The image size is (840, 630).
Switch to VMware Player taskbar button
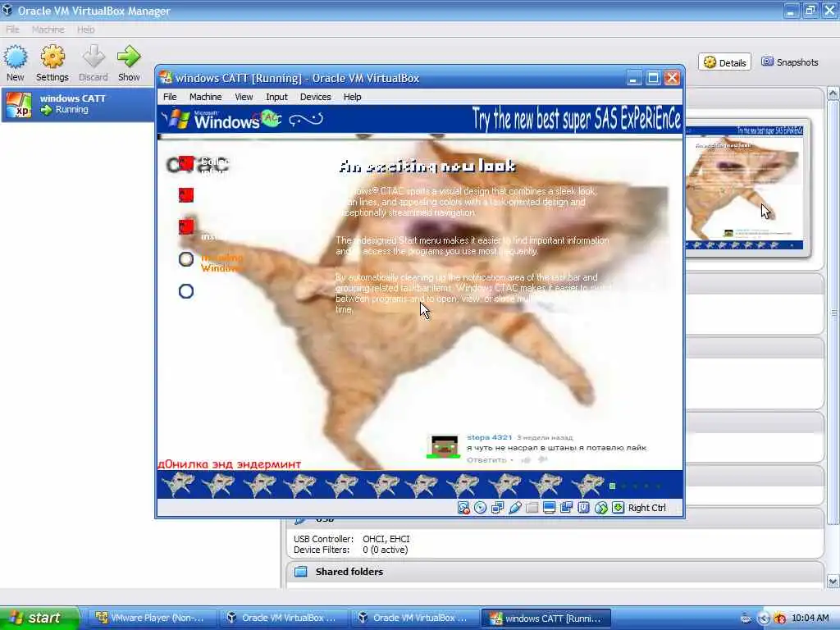click(x=152, y=619)
